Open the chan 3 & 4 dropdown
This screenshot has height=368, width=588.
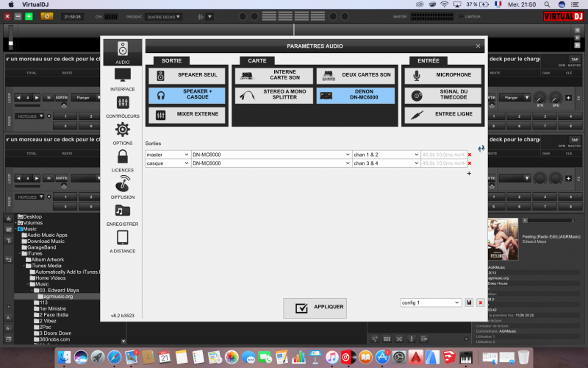[387, 163]
